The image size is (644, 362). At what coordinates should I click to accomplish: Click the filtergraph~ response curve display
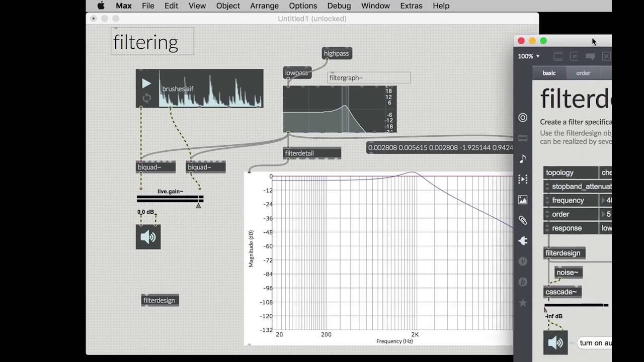click(x=340, y=109)
